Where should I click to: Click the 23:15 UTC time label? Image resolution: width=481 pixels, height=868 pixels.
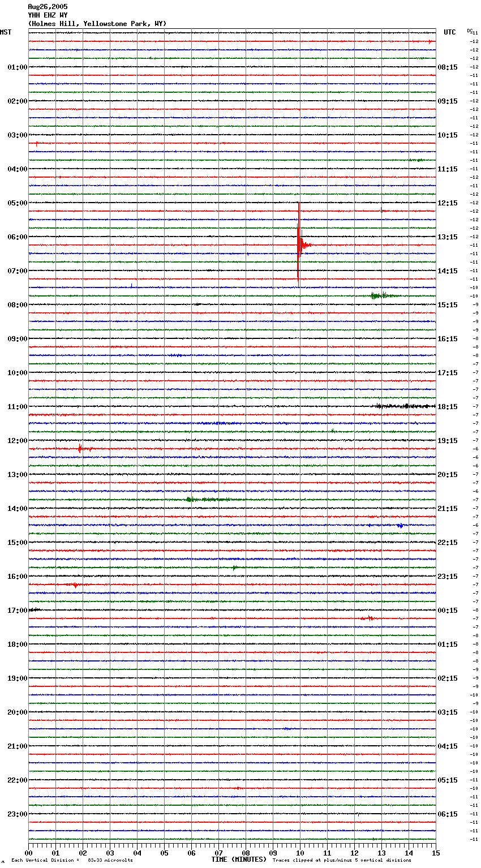click(448, 577)
